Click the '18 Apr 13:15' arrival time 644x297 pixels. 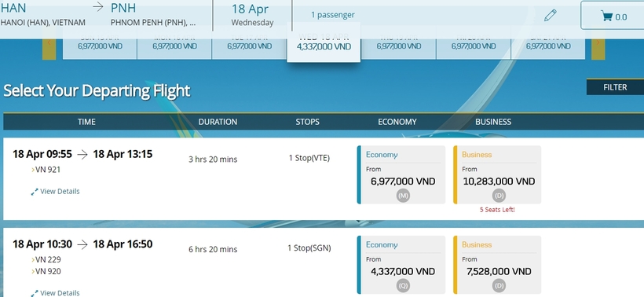tap(123, 155)
